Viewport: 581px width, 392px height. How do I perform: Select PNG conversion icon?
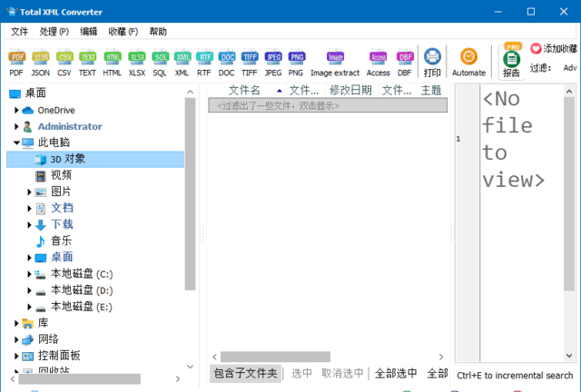(296, 62)
